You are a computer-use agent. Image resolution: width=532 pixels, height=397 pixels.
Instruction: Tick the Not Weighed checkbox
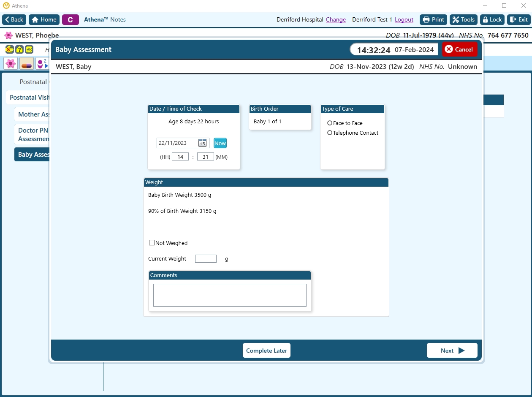[152, 243]
